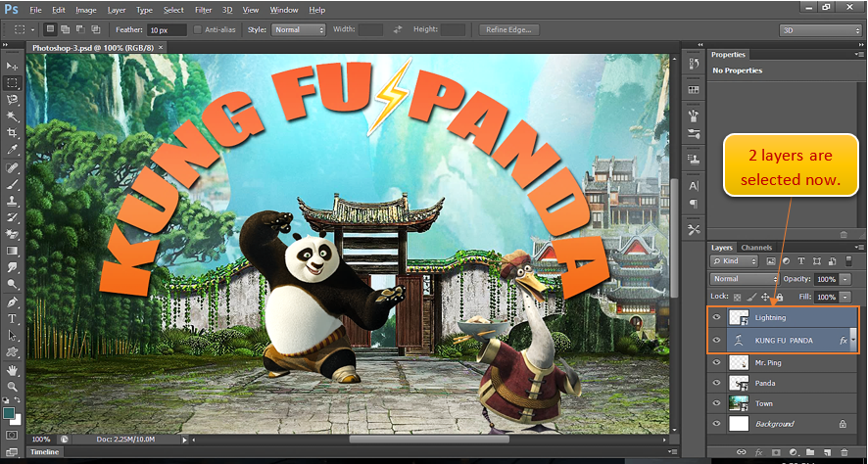Select the Crop tool
This screenshot has width=868, height=464.
pos(12,133)
